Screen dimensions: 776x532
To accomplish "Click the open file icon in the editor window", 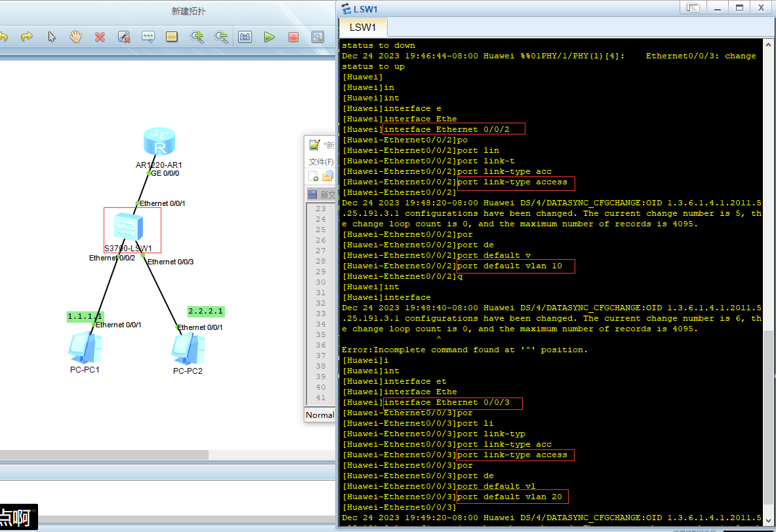I will tap(327, 176).
